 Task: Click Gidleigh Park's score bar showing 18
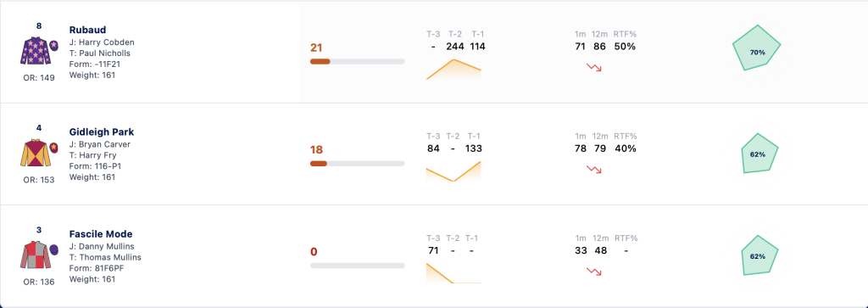coord(357,164)
